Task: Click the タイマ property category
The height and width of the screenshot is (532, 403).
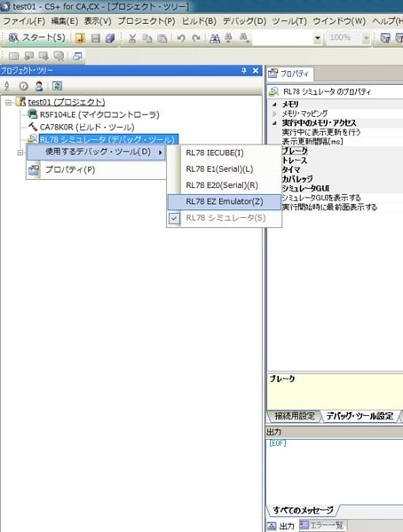Action: click(291, 169)
